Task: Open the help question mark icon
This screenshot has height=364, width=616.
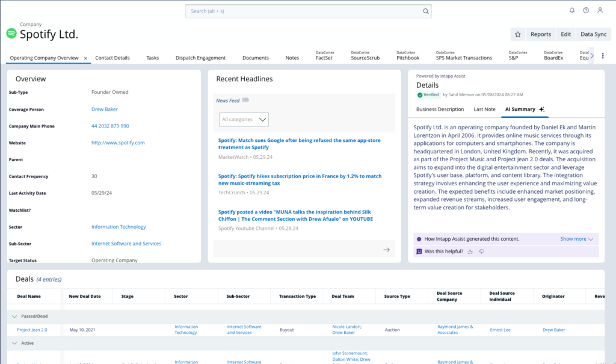Action: pos(585,10)
